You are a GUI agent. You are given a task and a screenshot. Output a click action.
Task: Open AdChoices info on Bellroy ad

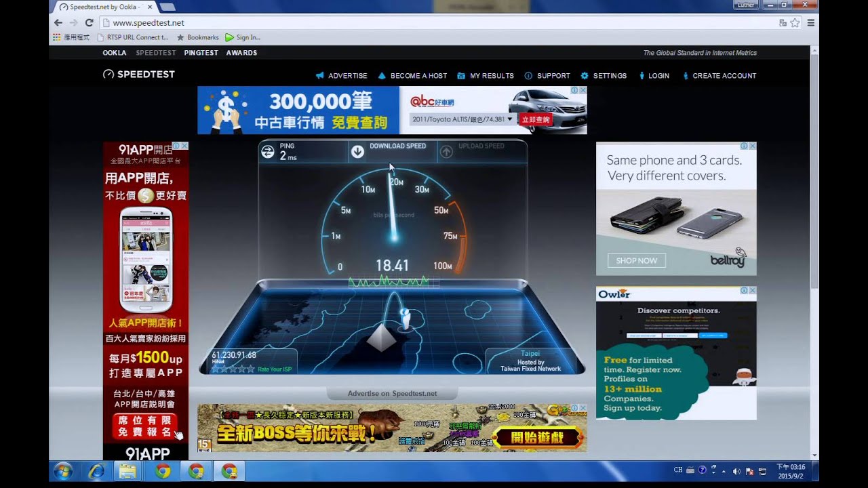pos(744,146)
